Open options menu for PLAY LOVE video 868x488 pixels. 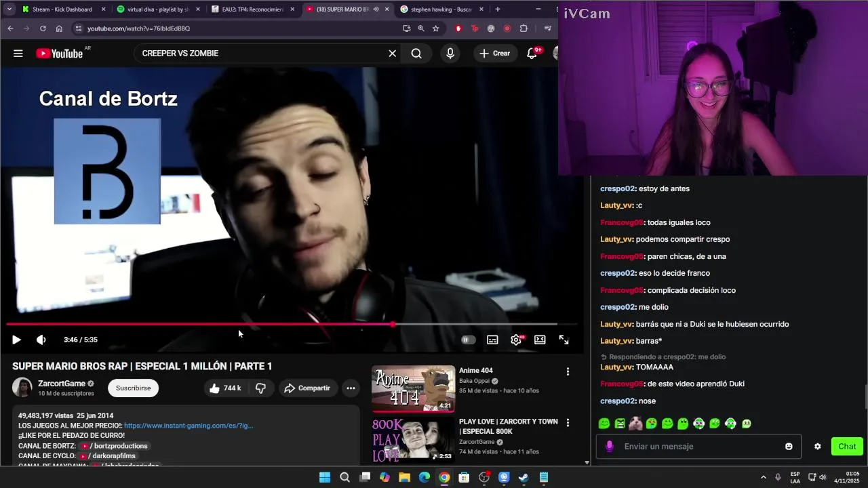(x=568, y=422)
